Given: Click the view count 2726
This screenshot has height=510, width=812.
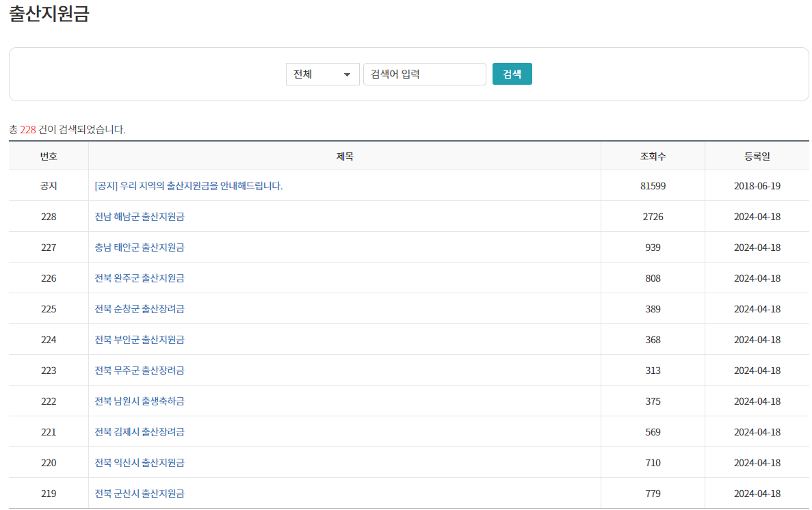Looking at the screenshot, I should [653, 217].
